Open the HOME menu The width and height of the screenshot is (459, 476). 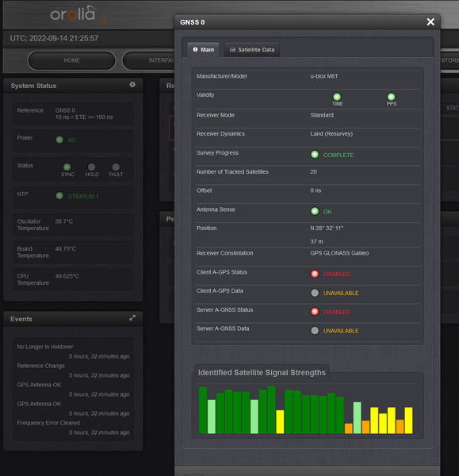coord(72,60)
